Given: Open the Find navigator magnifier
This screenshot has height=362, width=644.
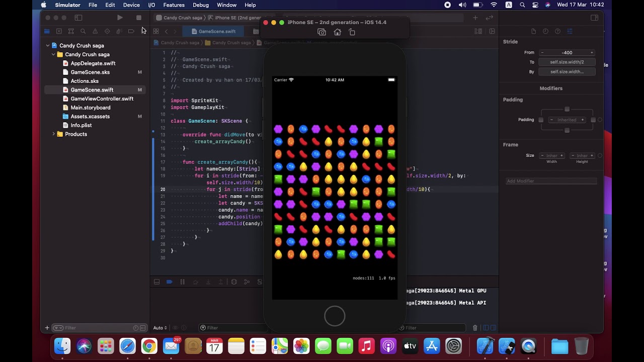Looking at the screenshot, I should pyautogui.click(x=83, y=31).
